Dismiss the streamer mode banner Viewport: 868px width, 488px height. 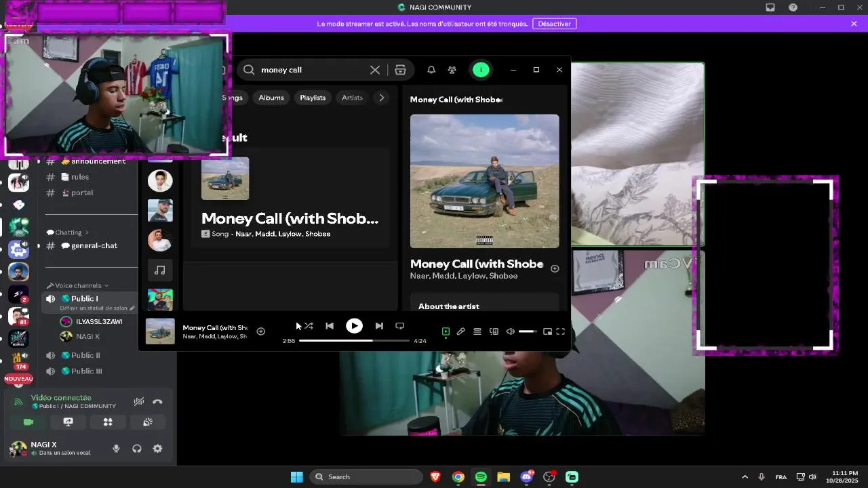(x=854, y=24)
